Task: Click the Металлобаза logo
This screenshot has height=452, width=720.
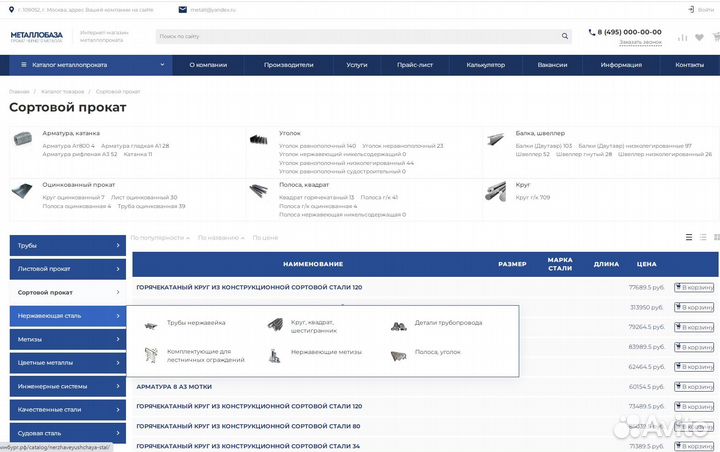Action: click(x=36, y=37)
